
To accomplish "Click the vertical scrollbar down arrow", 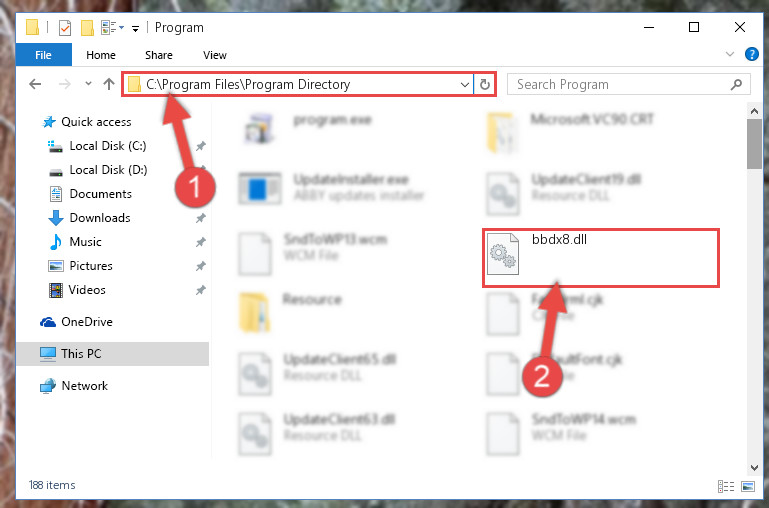I will point(754,467).
